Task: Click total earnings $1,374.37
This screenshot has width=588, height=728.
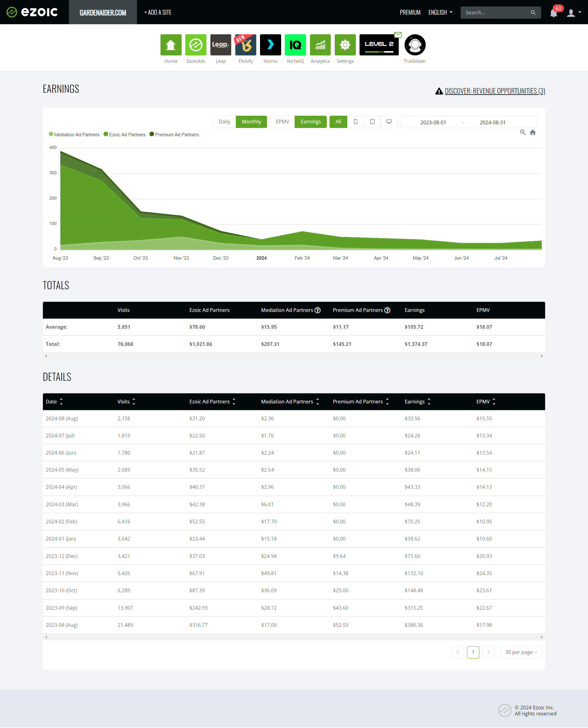Action: 416,344
